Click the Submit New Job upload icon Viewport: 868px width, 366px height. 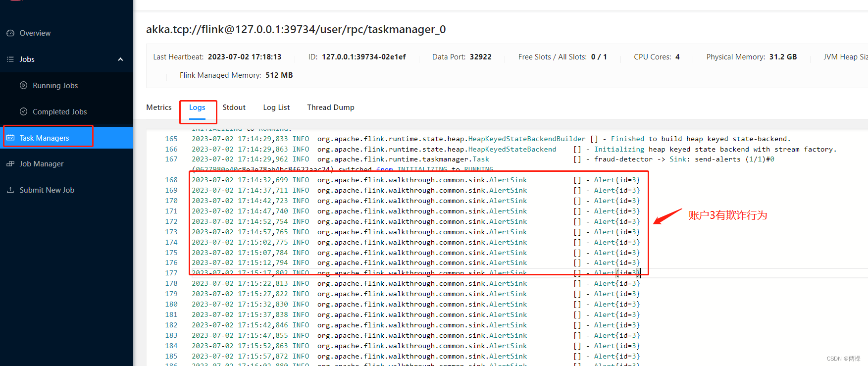10,190
